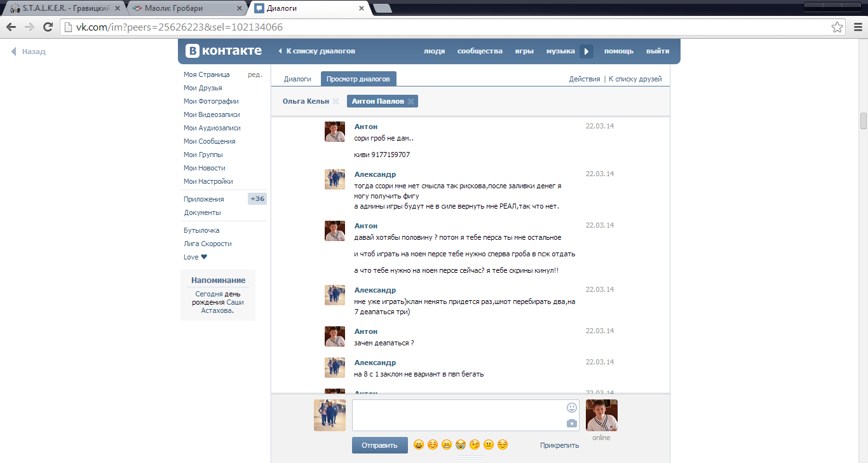Open помощь in the top menu

pos(619,51)
